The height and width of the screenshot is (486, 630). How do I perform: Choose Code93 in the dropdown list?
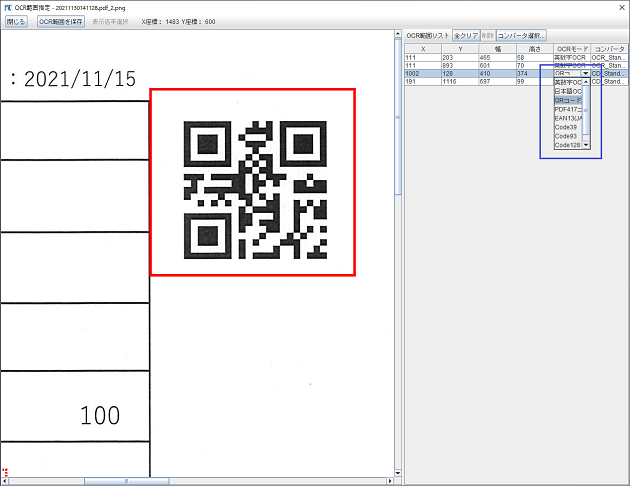pyautogui.click(x=568, y=136)
